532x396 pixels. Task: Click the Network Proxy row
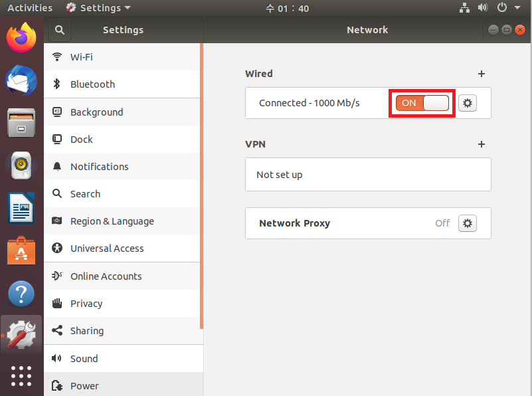click(x=368, y=223)
